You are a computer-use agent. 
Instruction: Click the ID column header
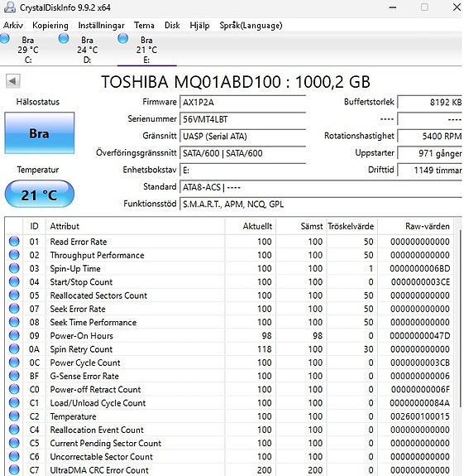(x=34, y=226)
